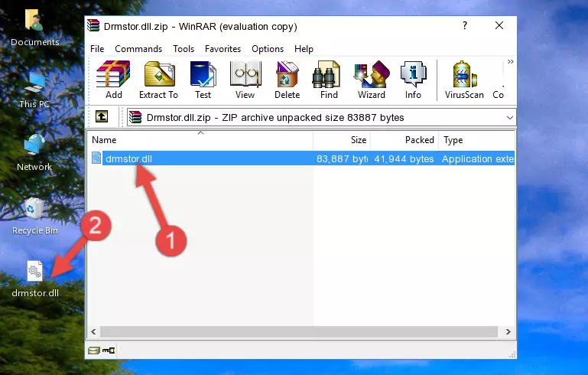Viewport: 588px width, 375px height.
Task: Select the drmstor.dll row in archive
Action: [301, 158]
